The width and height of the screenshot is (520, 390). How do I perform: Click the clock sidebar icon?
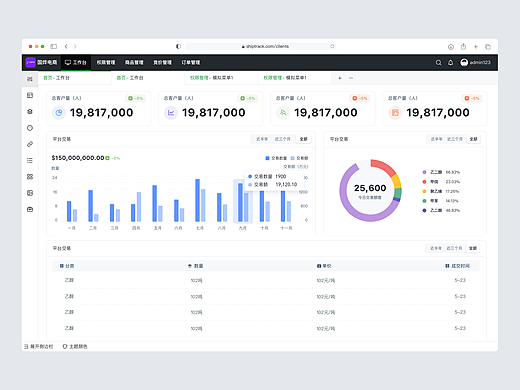coord(30,128)
